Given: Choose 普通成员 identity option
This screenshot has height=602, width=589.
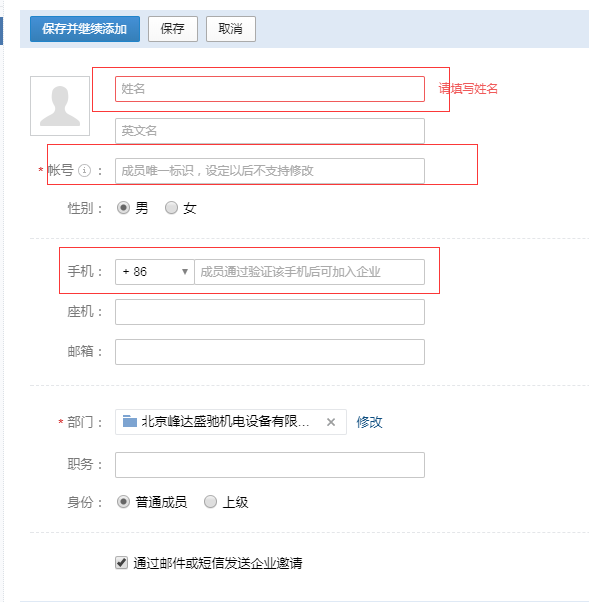Looking at the screenshot, I should pos(123,501).
